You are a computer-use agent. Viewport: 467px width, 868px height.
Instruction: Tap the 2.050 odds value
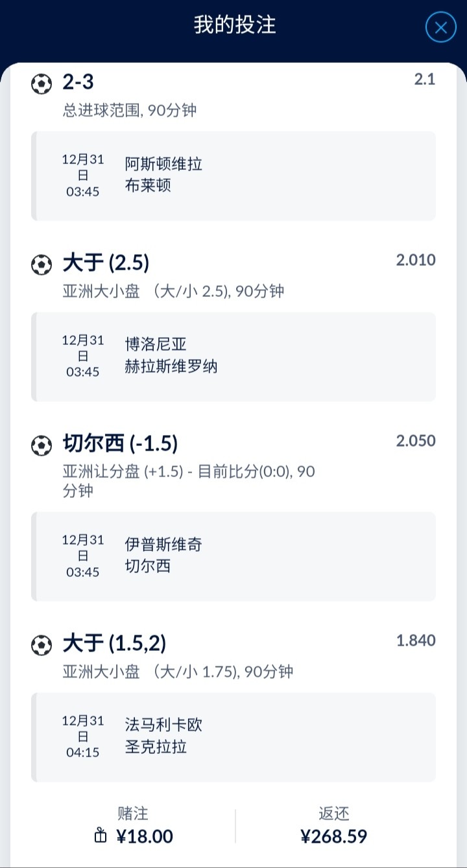416,441
